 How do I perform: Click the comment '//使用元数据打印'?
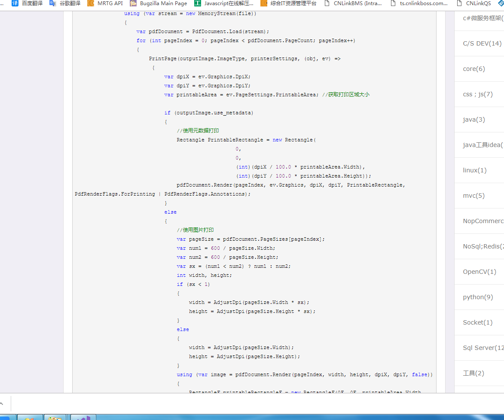pos(198,131)
